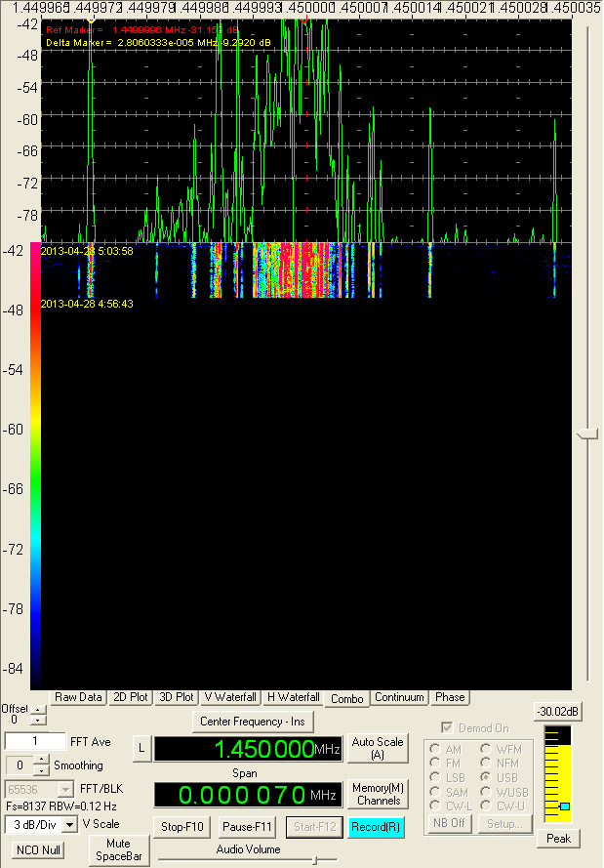Decrease Smoothing with down arrow
Screen dimensions: 604x868
(x=42, y=770)
